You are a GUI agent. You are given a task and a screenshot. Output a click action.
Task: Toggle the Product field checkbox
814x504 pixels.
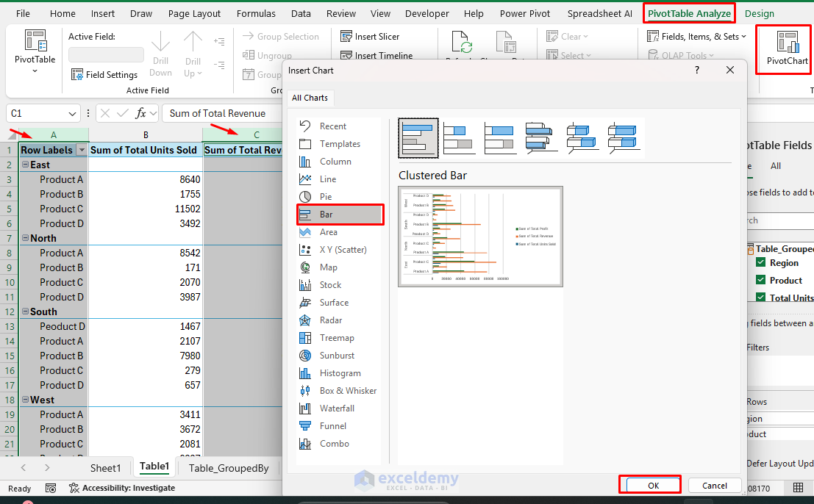[x=760, y=280]
